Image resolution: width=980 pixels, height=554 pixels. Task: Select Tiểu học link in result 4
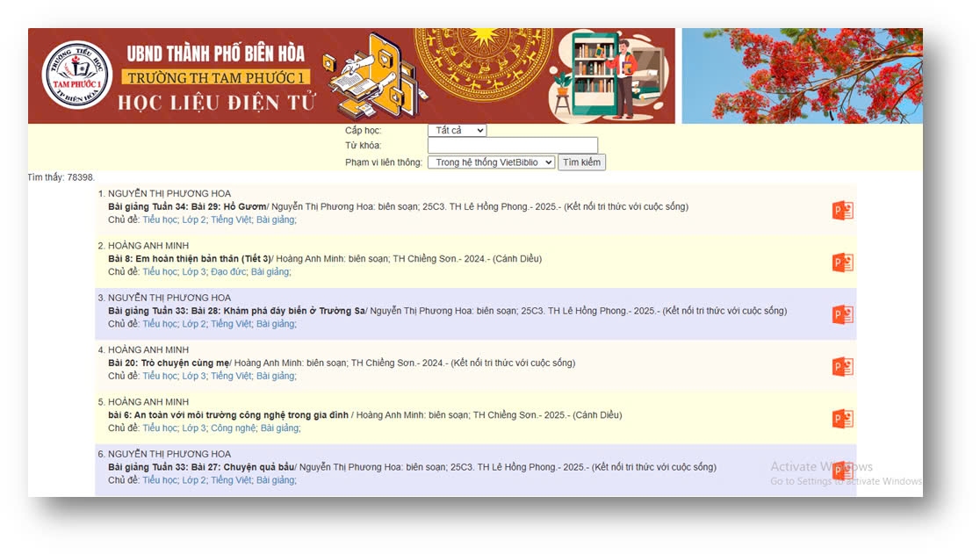click(x=160, y=376)
